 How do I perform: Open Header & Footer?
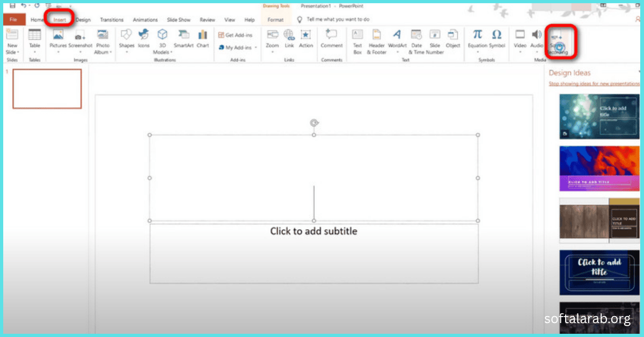(377, 41)
